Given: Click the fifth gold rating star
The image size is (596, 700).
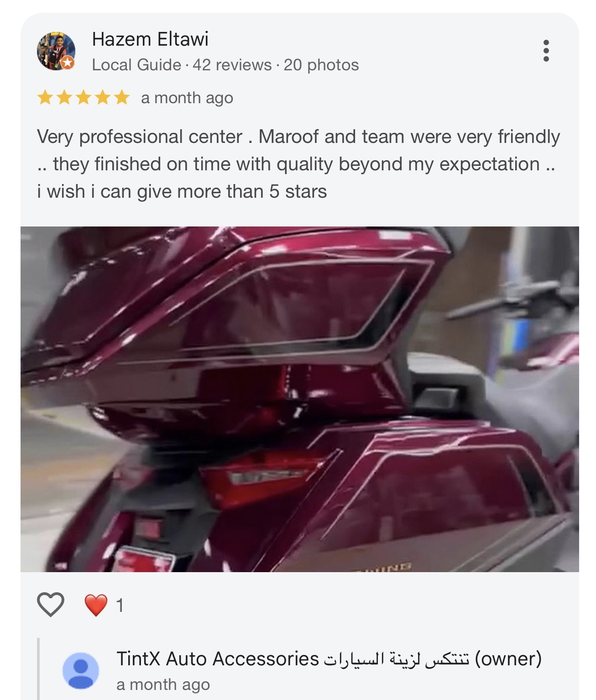Looking at the screenshot, I should [121, 98].
